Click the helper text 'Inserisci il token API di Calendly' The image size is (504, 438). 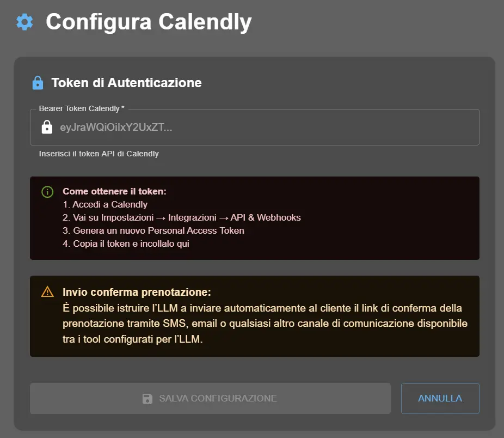99,154
